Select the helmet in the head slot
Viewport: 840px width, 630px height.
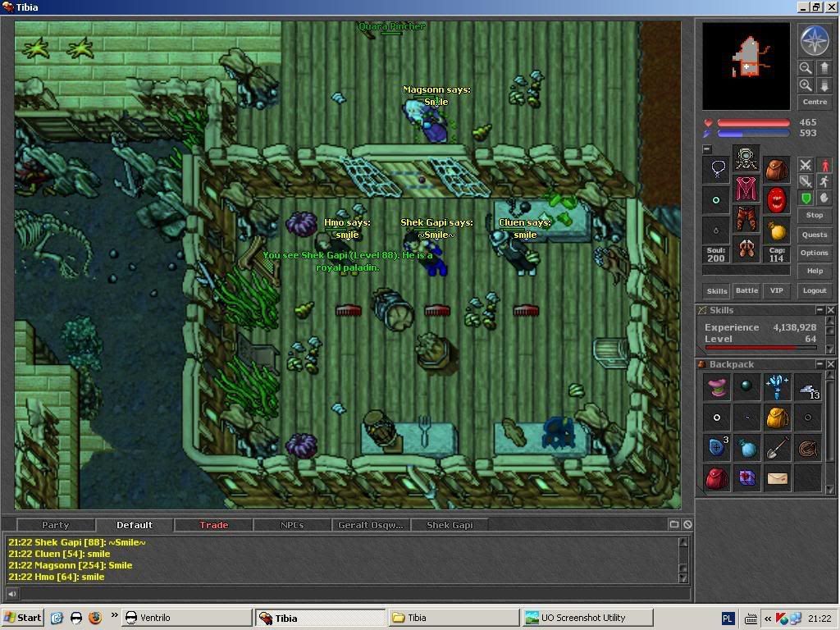click(746, 158)
